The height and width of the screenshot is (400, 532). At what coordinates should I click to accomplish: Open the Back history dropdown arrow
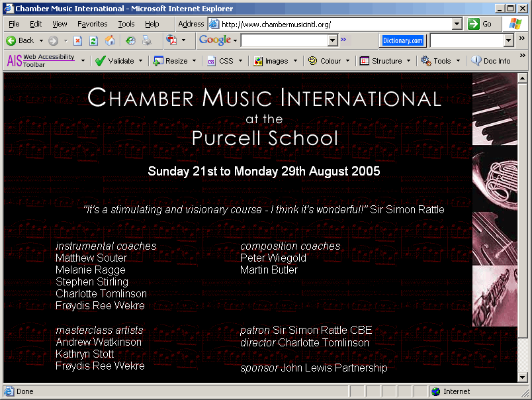pos(42,41)
